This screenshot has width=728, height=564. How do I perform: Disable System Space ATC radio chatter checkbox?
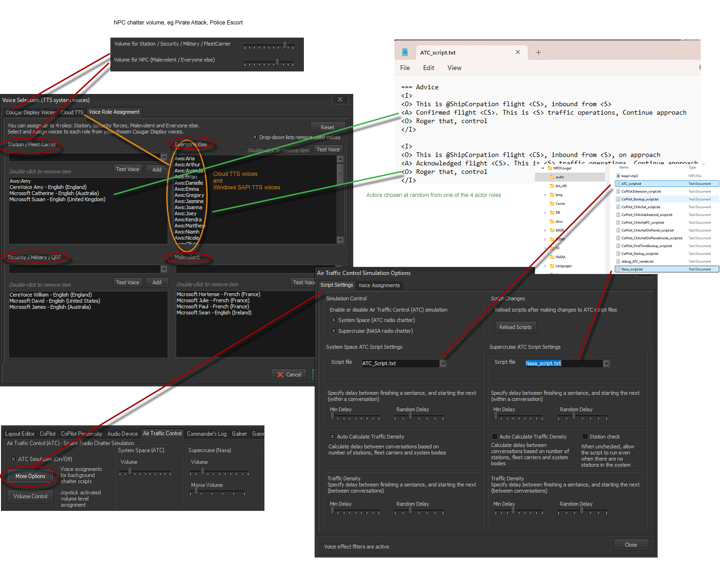coord(333,320)
